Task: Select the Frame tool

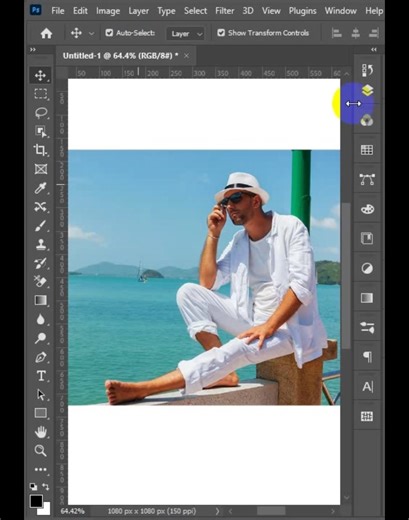Action: [x=40, y=169]
